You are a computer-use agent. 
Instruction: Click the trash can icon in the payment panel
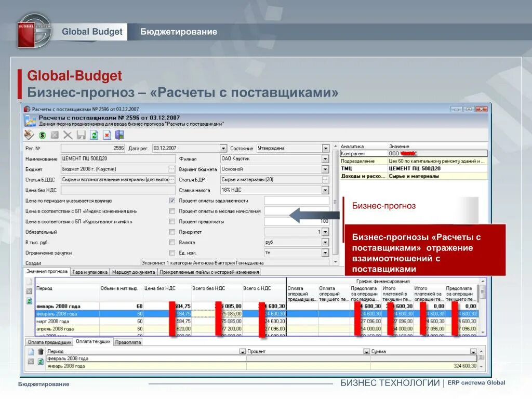[x=41, y=352]
